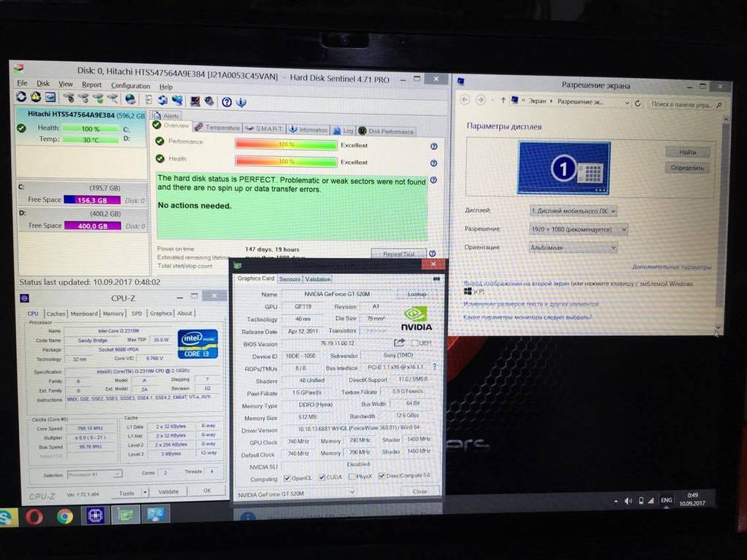Click the Intel Core i3 logo in CPU-Z
This screenshot has width=747, height=560.
[198, 343]
